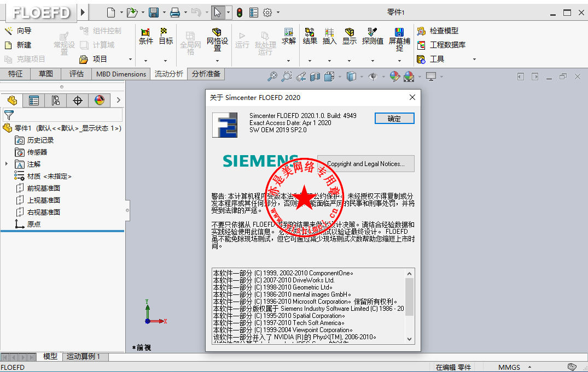Open the 工程数据库 engineering database
The width and height of the screenshot is (588, 372).
(x=441, y=45)
